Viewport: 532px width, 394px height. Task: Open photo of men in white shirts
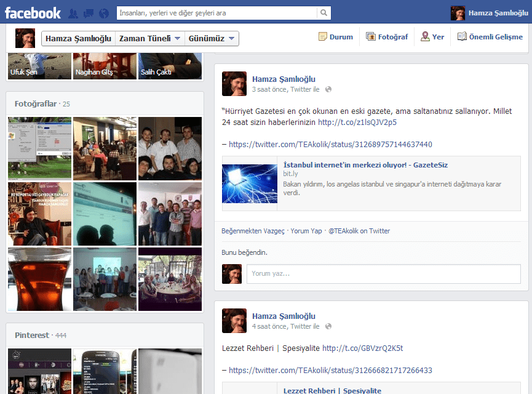pos(170,149)
